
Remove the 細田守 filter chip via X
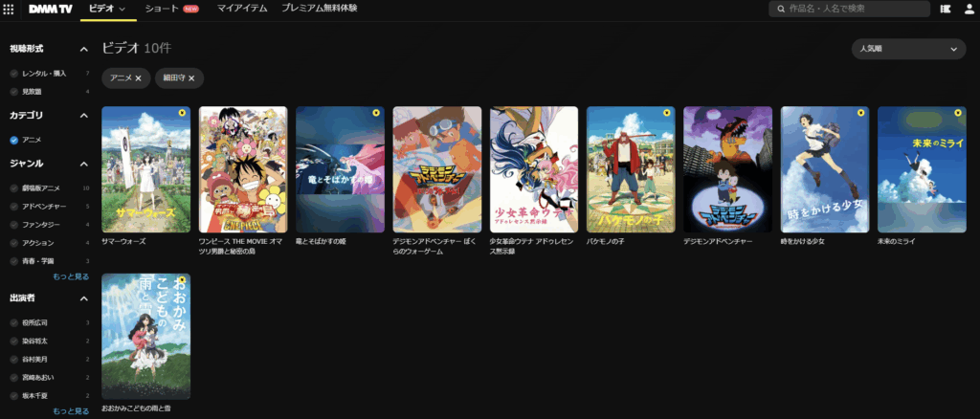click(191, 78)
